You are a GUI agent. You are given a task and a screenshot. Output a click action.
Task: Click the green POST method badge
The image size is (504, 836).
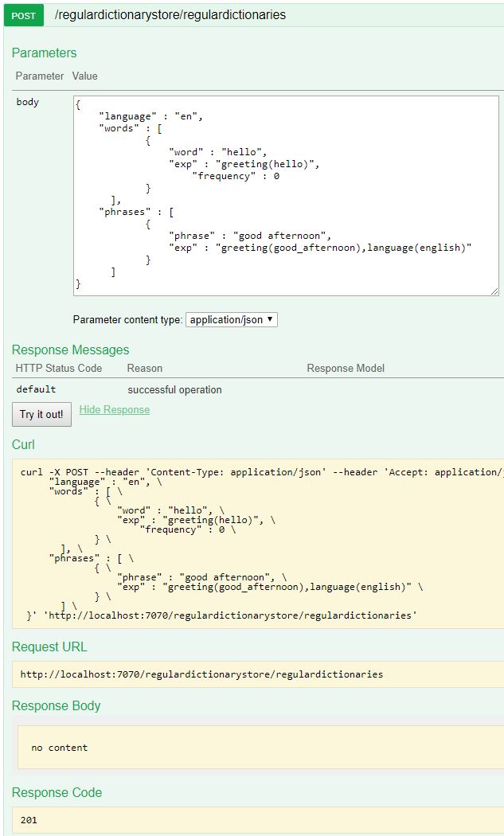point(23,15)
